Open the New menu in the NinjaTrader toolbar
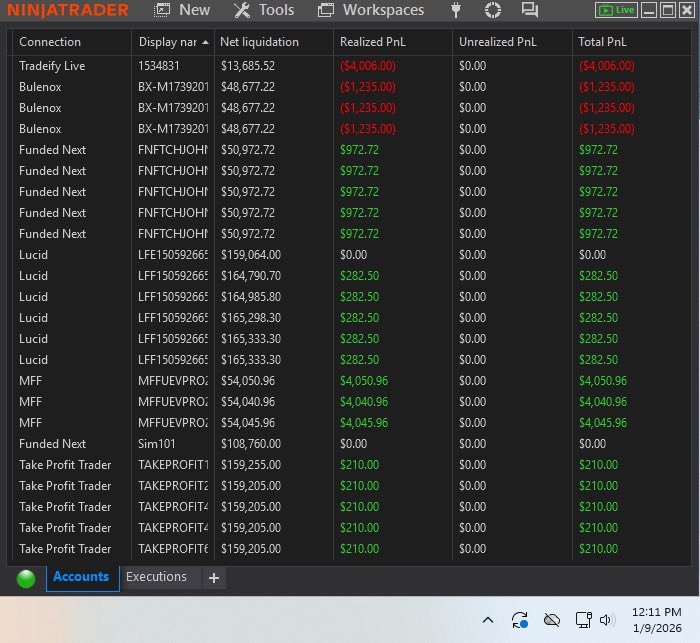Image resolution: width=700 pixels, height=643 pixels. point(182,10)
